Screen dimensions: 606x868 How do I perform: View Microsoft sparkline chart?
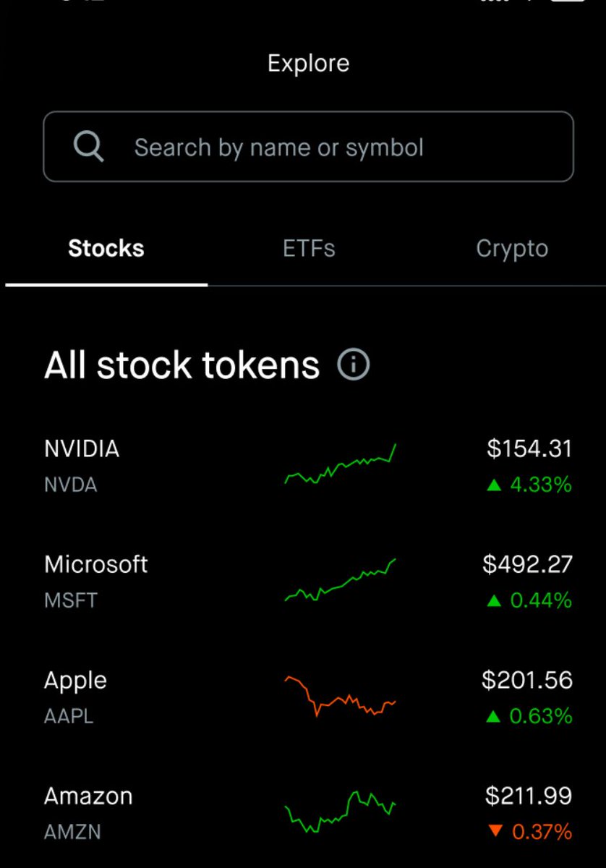point(341,580)
